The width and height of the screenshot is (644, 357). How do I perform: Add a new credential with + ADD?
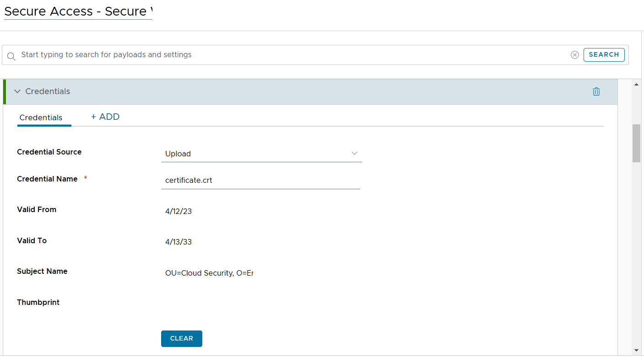(105, 117)
